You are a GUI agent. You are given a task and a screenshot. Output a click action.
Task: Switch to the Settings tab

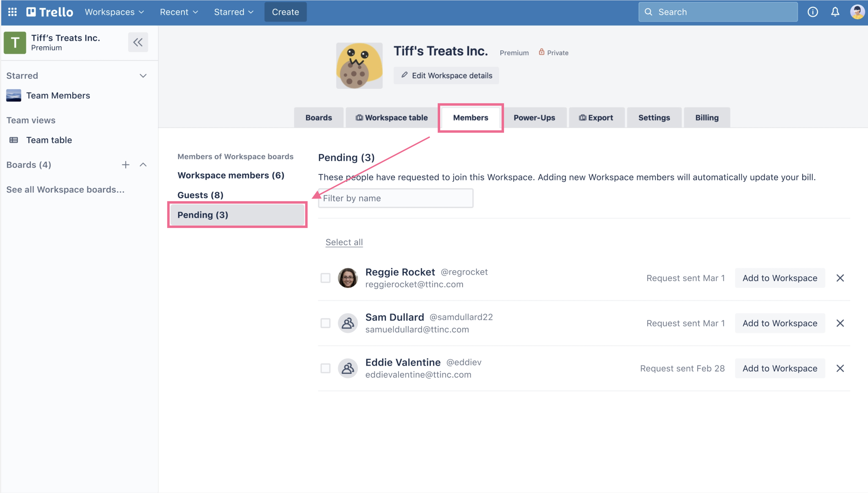(x=655, y=117)
